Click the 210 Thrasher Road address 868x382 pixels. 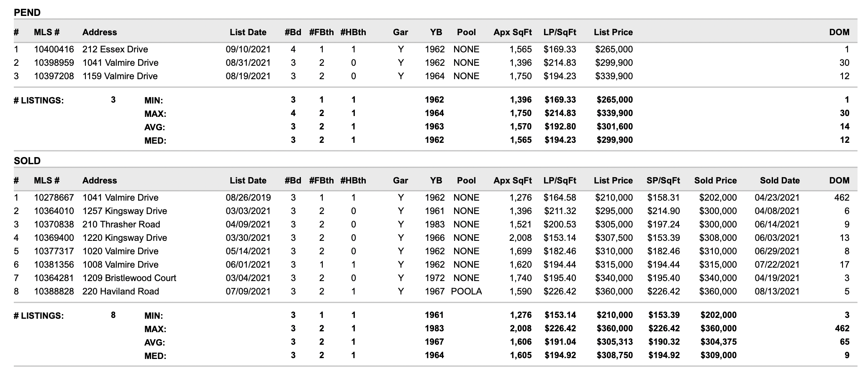[121, 225]
